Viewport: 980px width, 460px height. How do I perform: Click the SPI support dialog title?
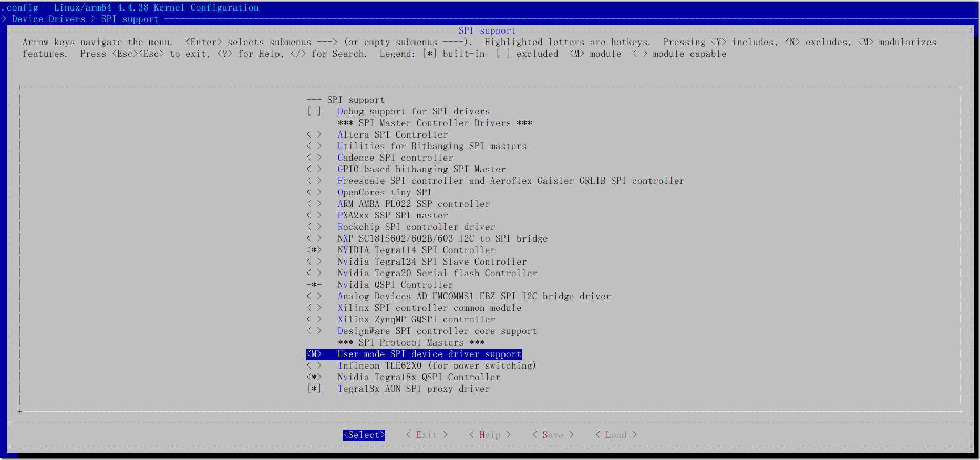click(x=487, y=30)
